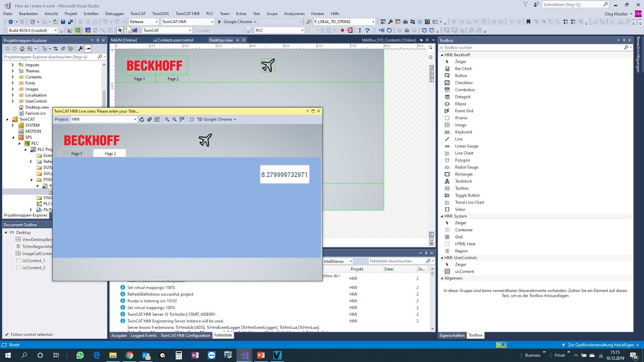Switch to the Eigenschaften tab

[x=452, y=335]
